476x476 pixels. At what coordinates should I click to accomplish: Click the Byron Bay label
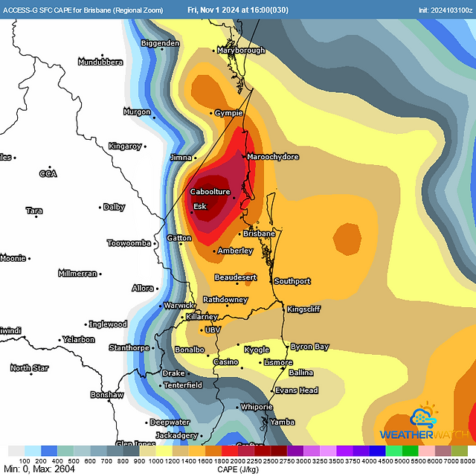310,347
